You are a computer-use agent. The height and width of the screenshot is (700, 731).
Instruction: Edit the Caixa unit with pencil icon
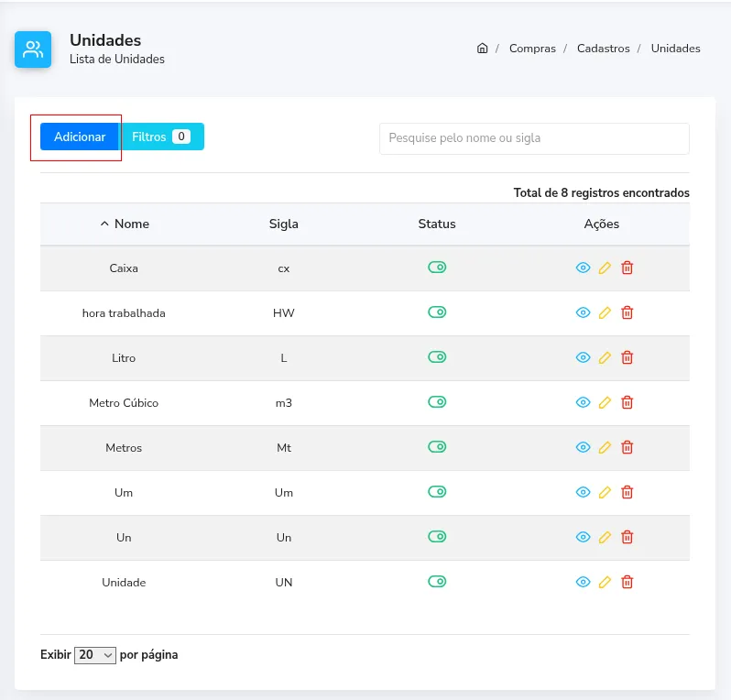[x=605, y=268]
